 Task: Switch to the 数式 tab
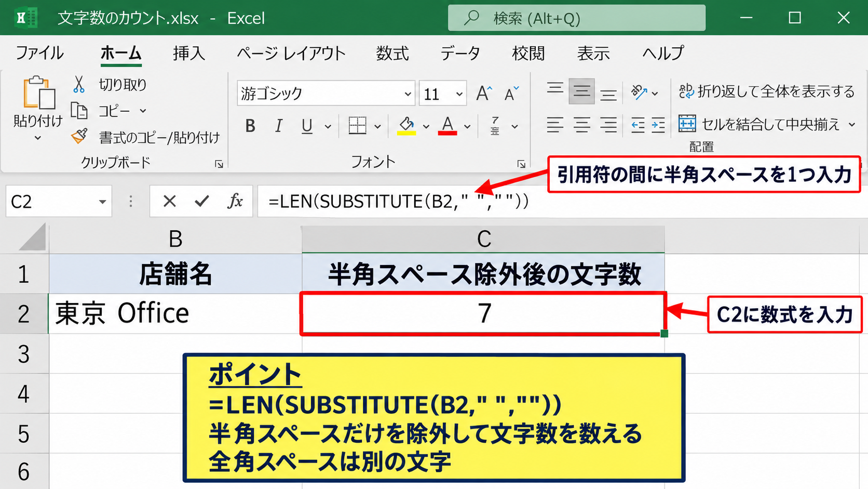[x=392, y=53]
